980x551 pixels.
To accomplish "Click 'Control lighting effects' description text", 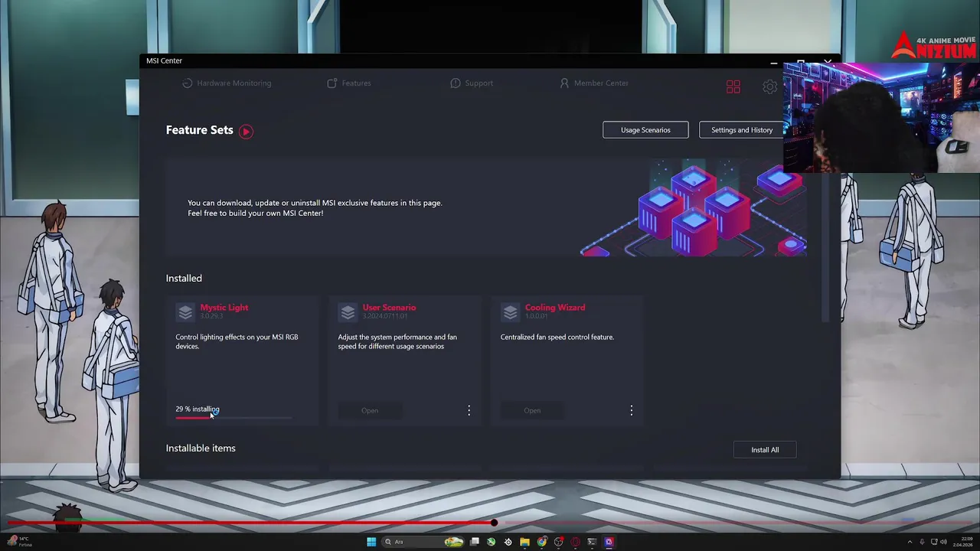I will click(237, 341).
